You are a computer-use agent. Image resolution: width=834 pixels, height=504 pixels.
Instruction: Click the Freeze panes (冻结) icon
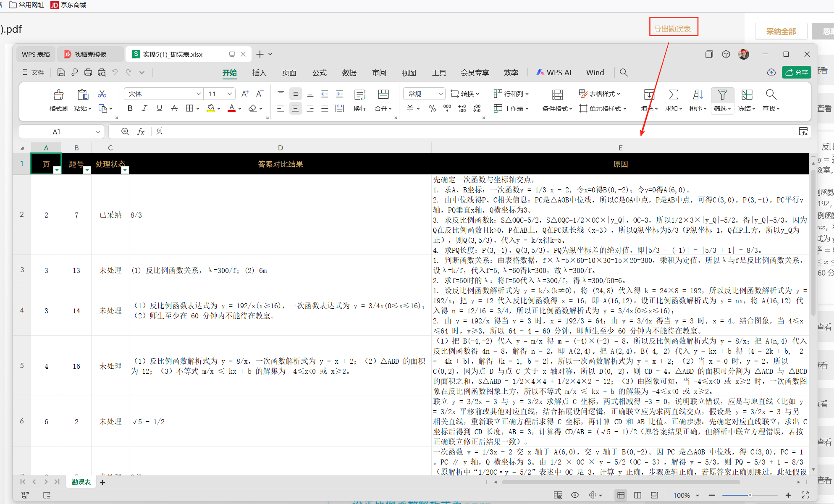pyautogui.click(x=746, y=95)
